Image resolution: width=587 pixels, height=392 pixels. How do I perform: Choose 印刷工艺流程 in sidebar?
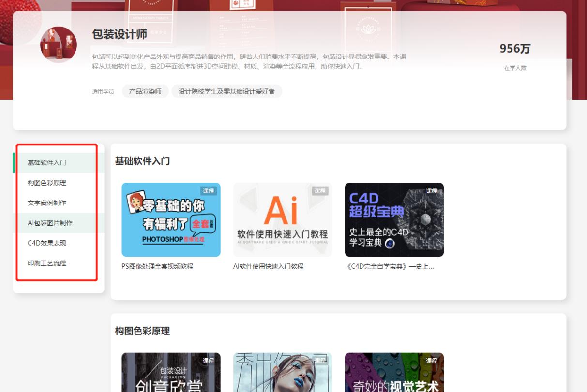pos(47,263)
